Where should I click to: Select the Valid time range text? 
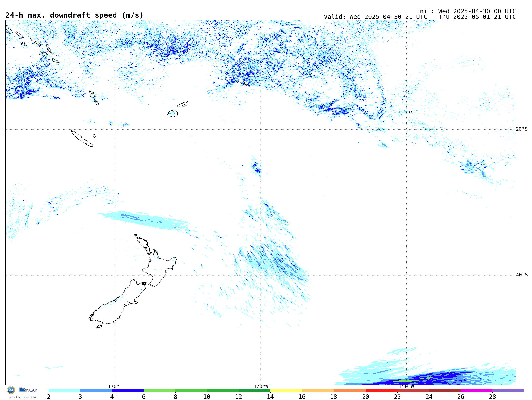point(420,17)
